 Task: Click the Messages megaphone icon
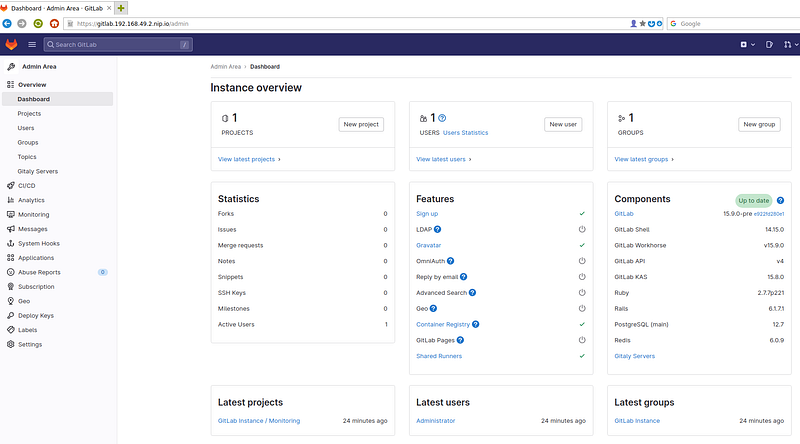[11, 229]
